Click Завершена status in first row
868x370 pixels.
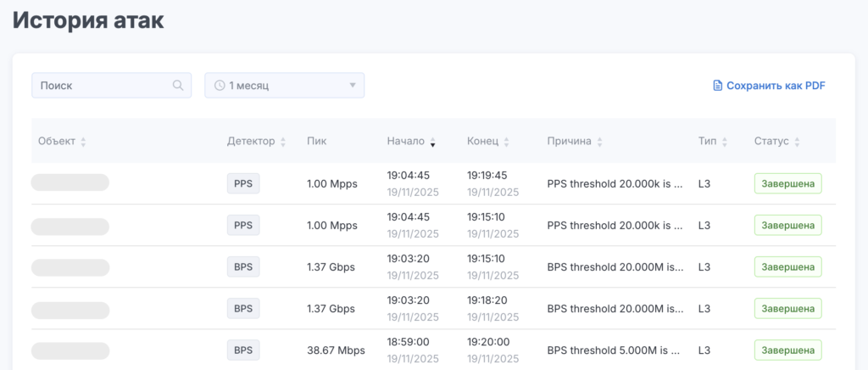click(x=787, y=183)
